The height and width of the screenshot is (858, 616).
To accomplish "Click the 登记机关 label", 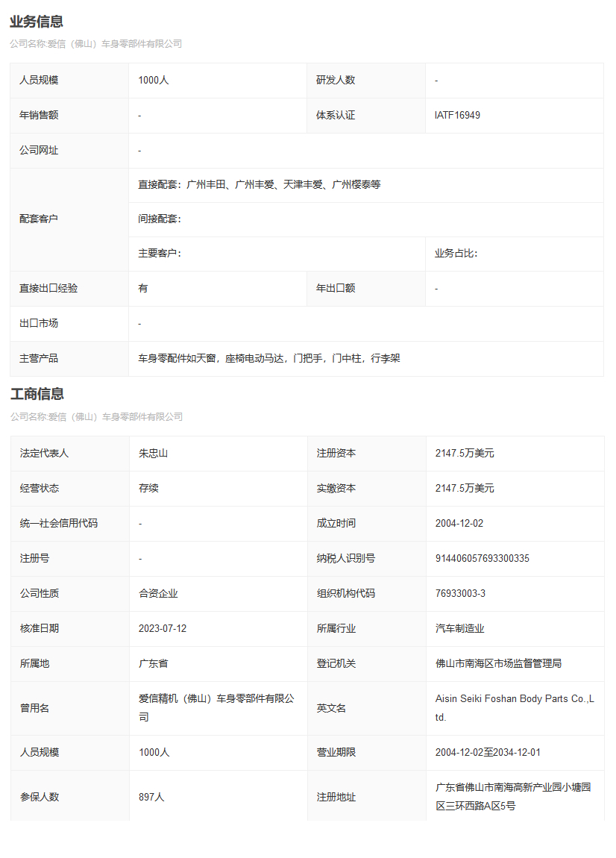I will (336, 663).
